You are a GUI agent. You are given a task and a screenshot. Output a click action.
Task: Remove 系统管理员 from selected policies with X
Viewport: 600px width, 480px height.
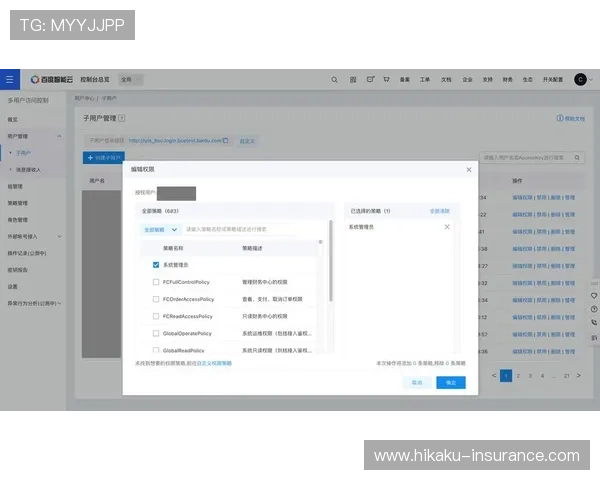point(447,227)
